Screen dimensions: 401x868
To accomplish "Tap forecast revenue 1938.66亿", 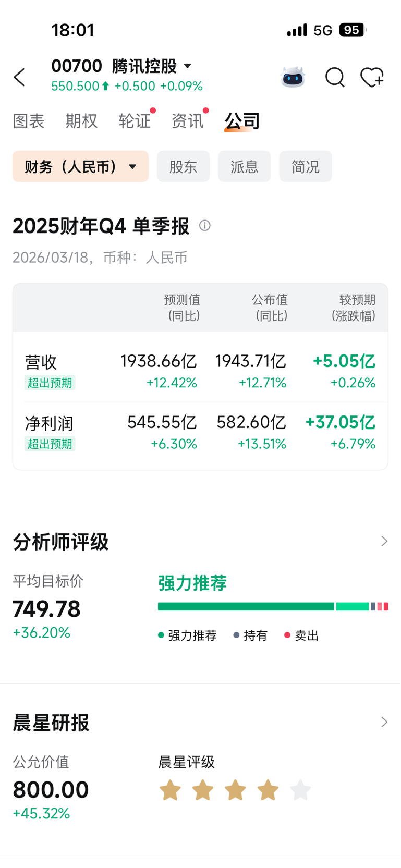I will click(159, 361).
